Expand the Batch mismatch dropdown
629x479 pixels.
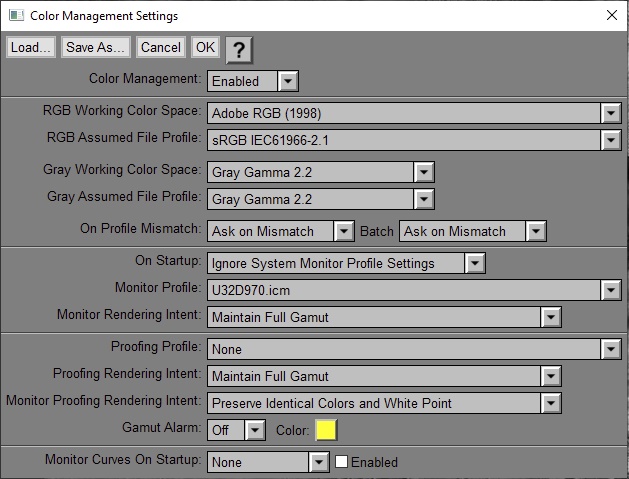coord(536,231)
